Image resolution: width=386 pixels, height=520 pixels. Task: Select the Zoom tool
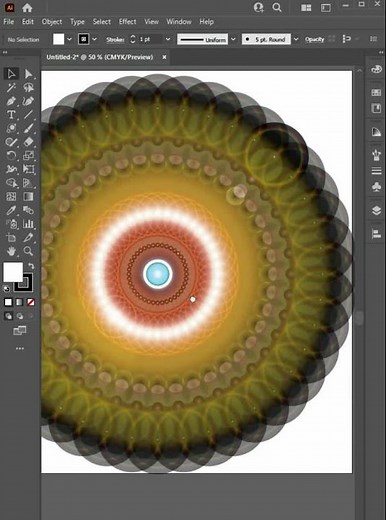tap(28, 251)
